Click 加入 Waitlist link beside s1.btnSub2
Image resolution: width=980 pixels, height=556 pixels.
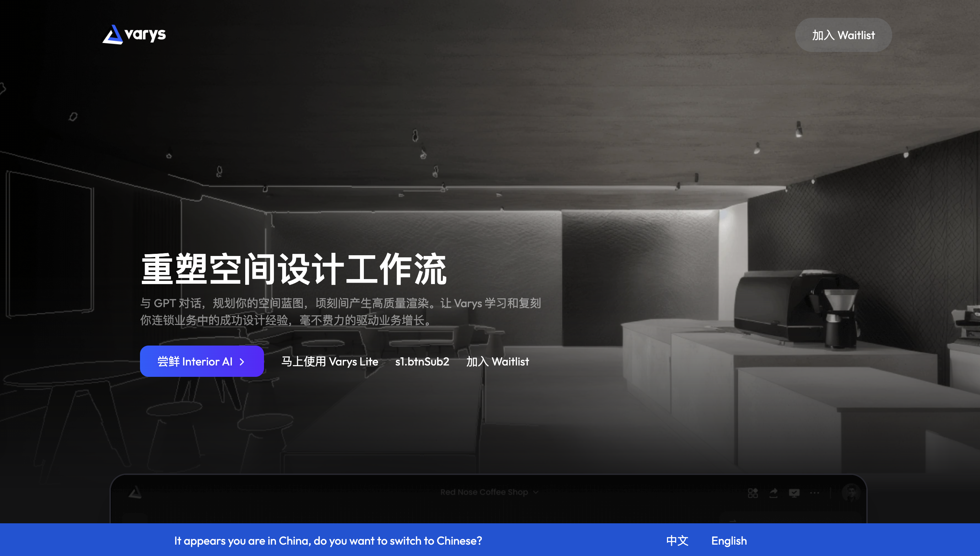(497, 361)
